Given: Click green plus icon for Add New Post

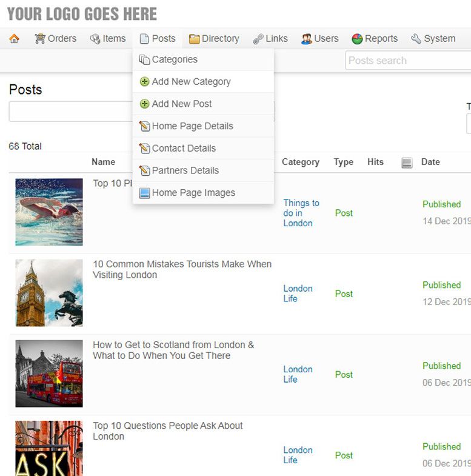Looking at the screenshot, I should [x=144, y=104].
